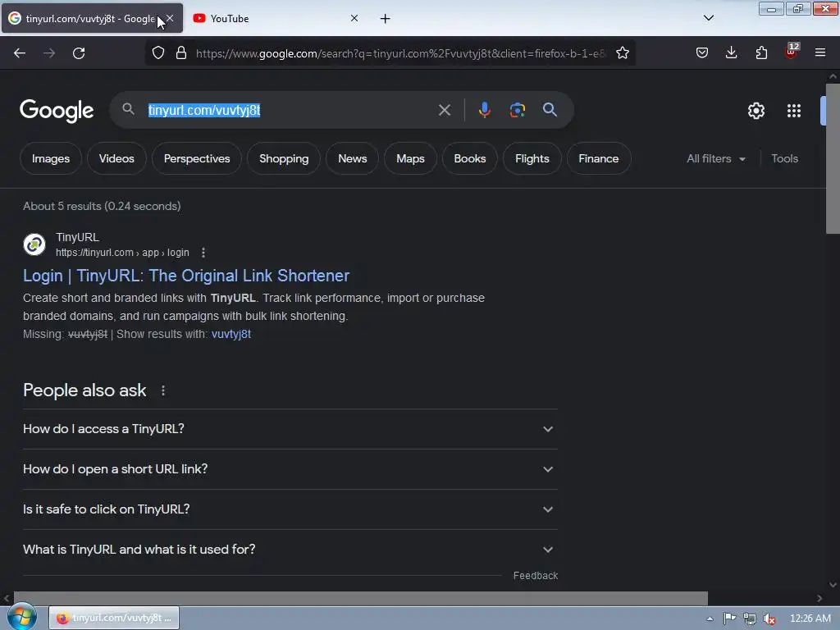Close the tinyurl Google search tab
This screenshot has width=840, height=630.
coord(170,18)
